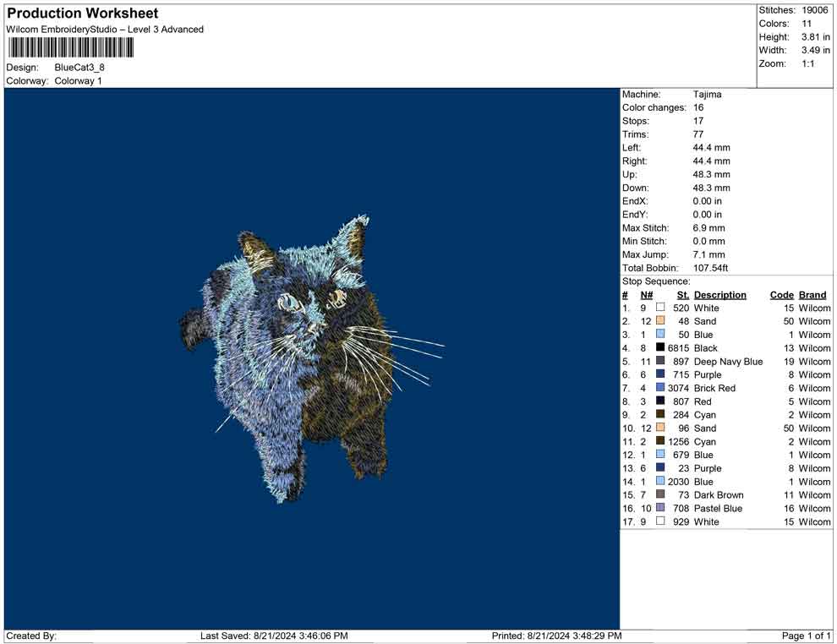Click the Page 1 of 1 footer text
The height and width of the screenshot is (644, 837).
click(807, 636)
